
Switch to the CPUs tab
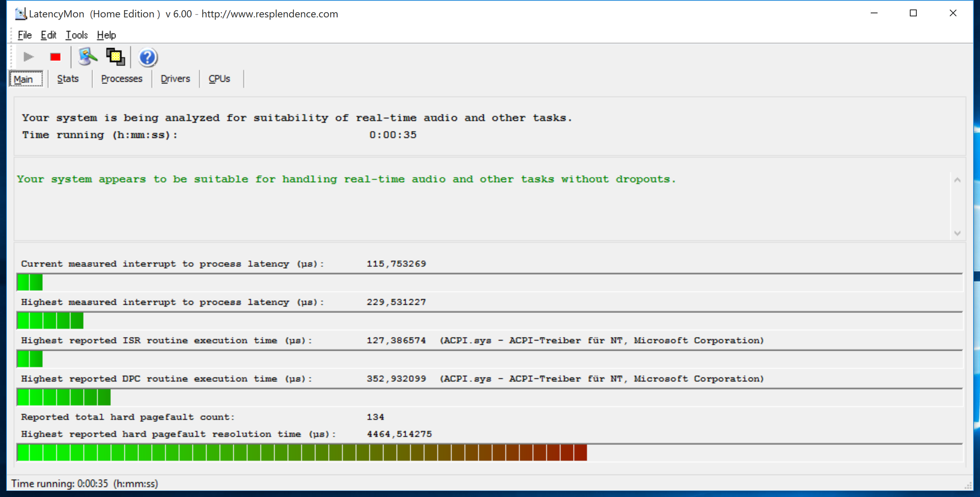(x=219, y=79)
